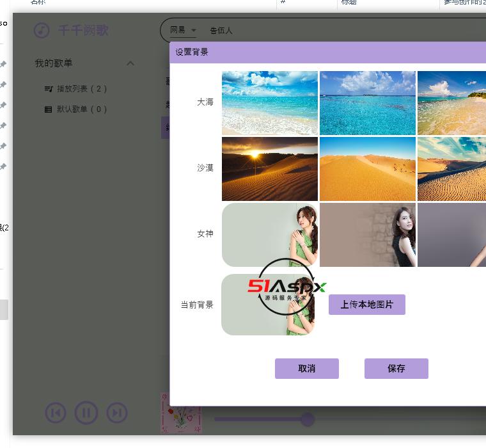Click the 大海 category label

[x=205, y=102]
